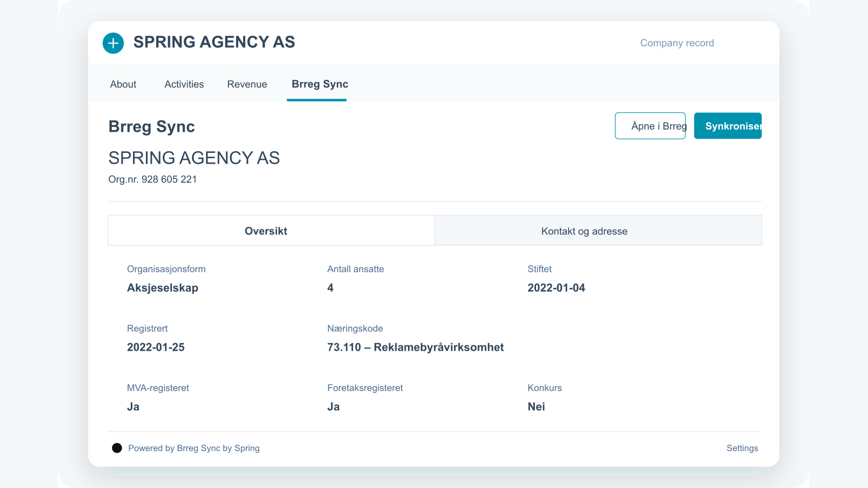868x488 pixels.
Task: Click the Brreg Sync section heading
Action: [152, 126]
